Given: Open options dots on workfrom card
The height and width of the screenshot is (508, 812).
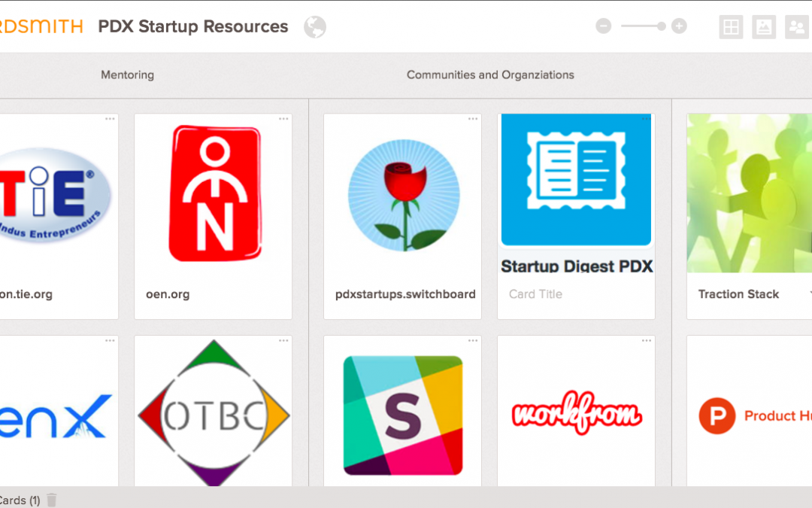Looking at the screenshot, I should [647, 341].
